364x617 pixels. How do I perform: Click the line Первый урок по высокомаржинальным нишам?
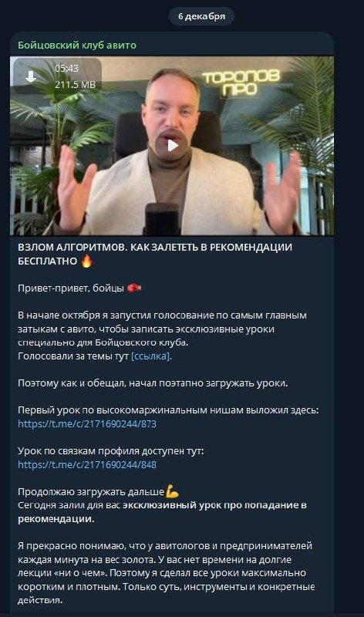(168, 410)
